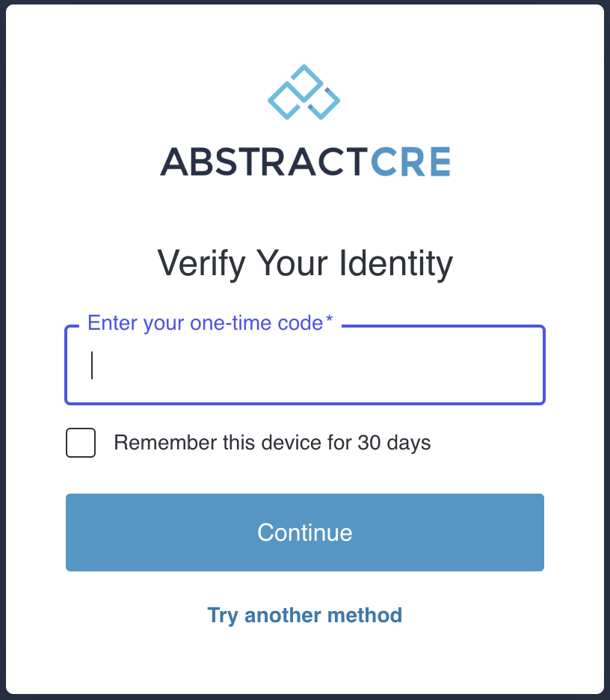Click the "Remember this device for 30 days" label
The width and height of the screenshot is (610, 700).
pyautogui.click(x=272, y=443)
